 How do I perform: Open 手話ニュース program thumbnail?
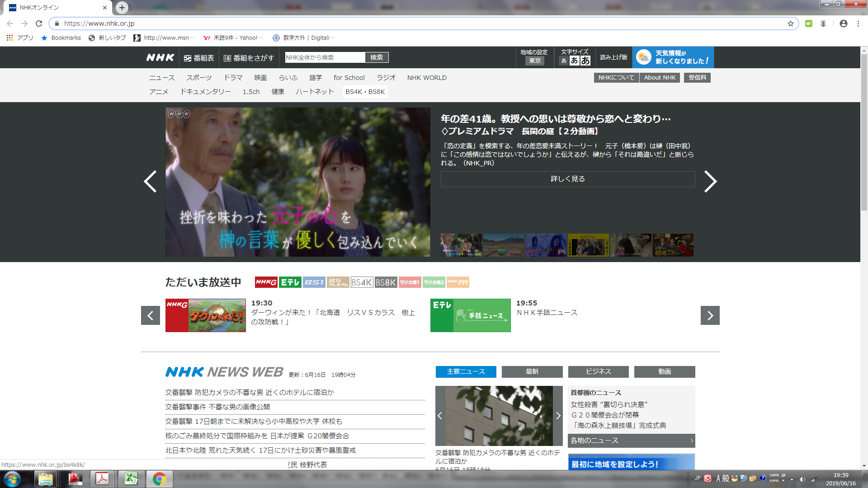471,315
